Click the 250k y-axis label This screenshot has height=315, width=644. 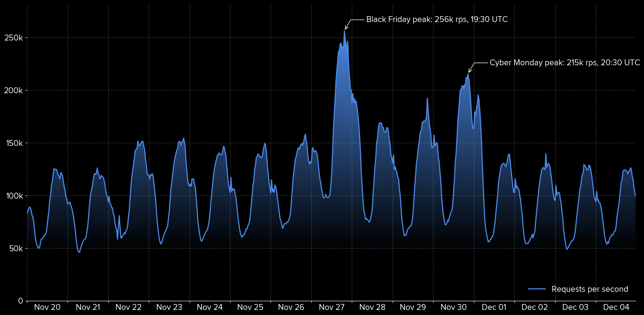pyautogui.click(x=13, y=38)
